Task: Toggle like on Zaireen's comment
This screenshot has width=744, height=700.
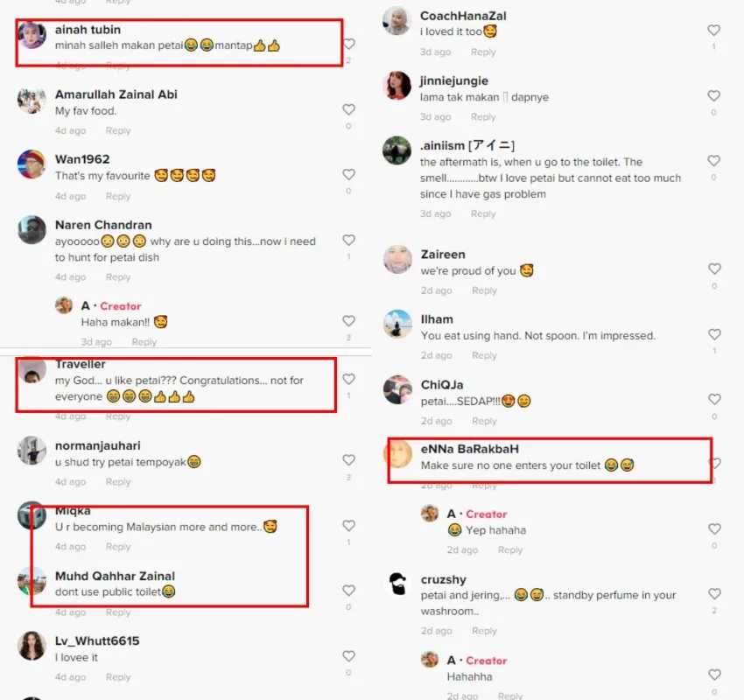Action: tap(714, 269)
